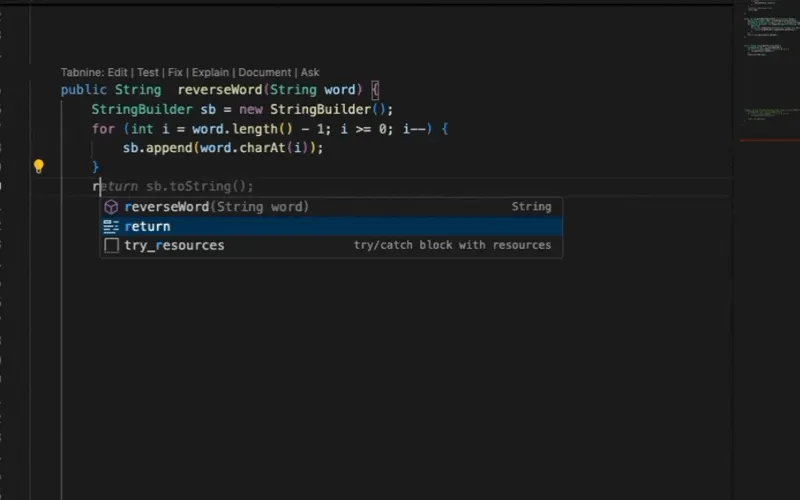The width and height of the screenshot is (800, 500).
Task: Place cursor in 'public String' method signature
Action: [x=111, y=90]
